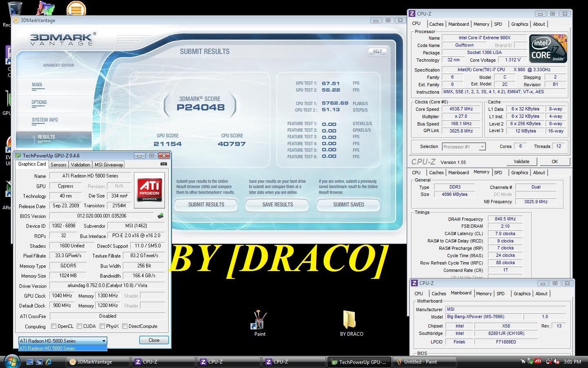This screenshot has height=368, width=588.
Task: Open the Validation tab in GPU-Z
Action: coord(80,164)
